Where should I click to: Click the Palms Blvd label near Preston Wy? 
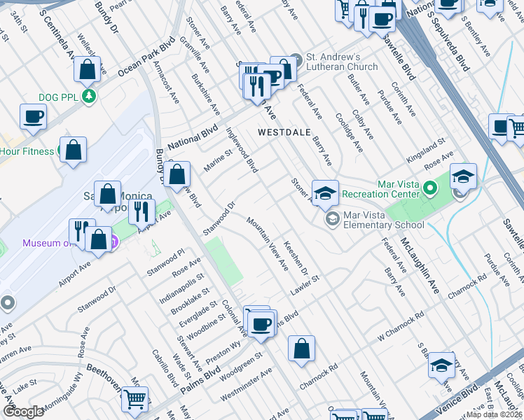pos(200,380)
